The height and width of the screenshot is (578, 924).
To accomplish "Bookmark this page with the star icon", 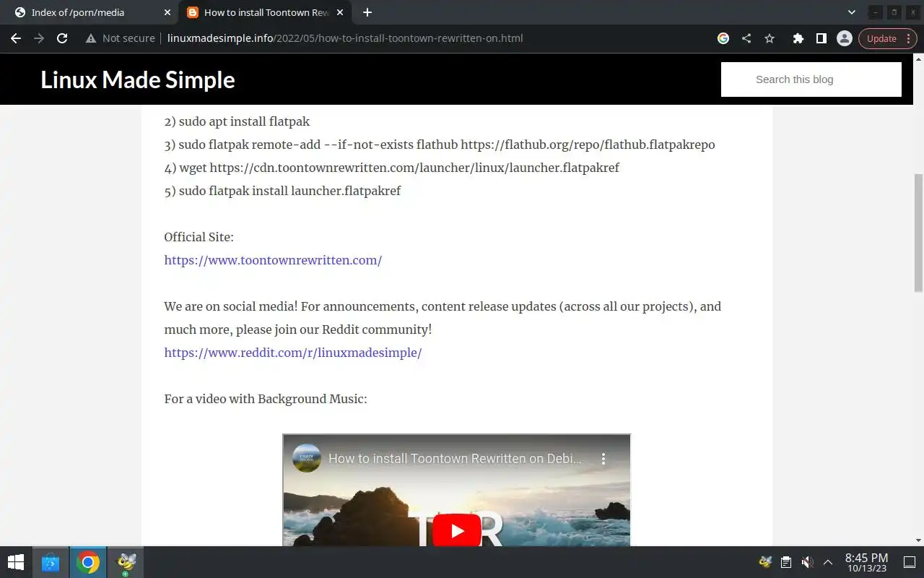I will 770,38.
